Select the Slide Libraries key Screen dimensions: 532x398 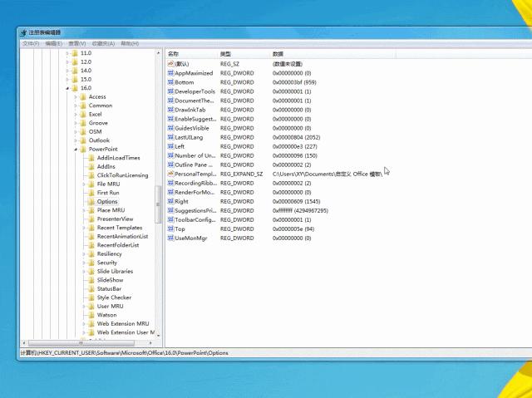tap(115, 271)
